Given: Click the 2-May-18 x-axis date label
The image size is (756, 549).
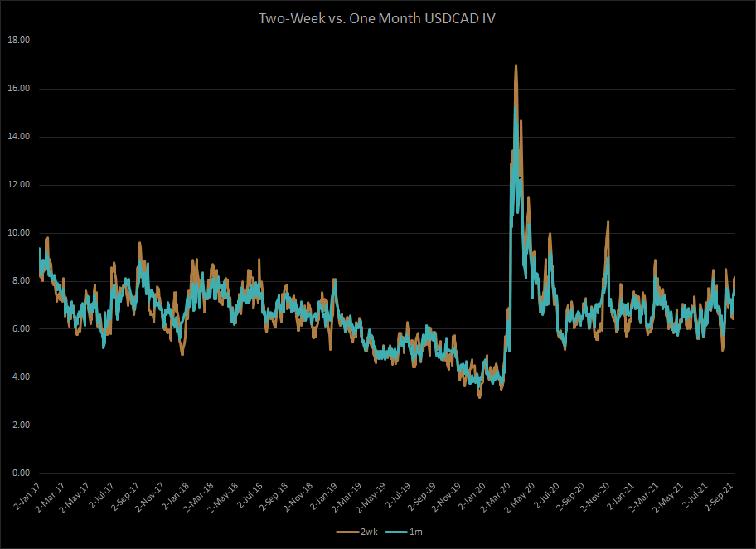Looking at the screenshot, I should [x=223, y=497].
